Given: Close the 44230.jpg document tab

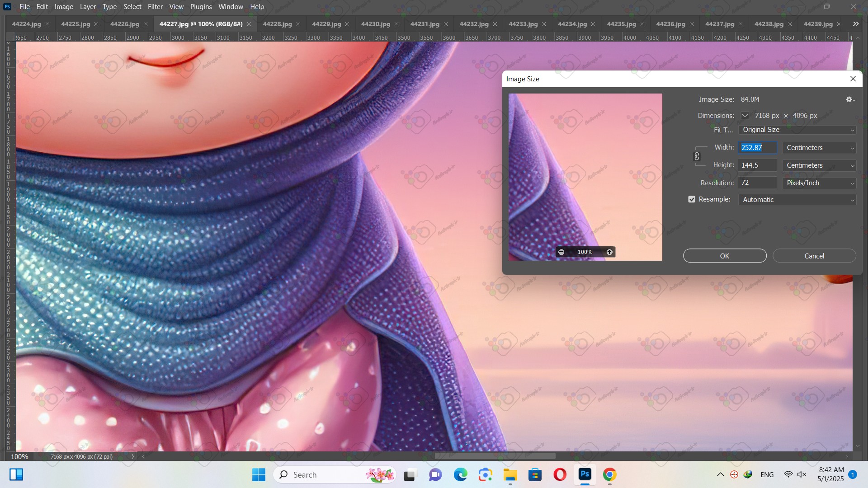Looking at the screenshot, I should (x=396, y=24).
